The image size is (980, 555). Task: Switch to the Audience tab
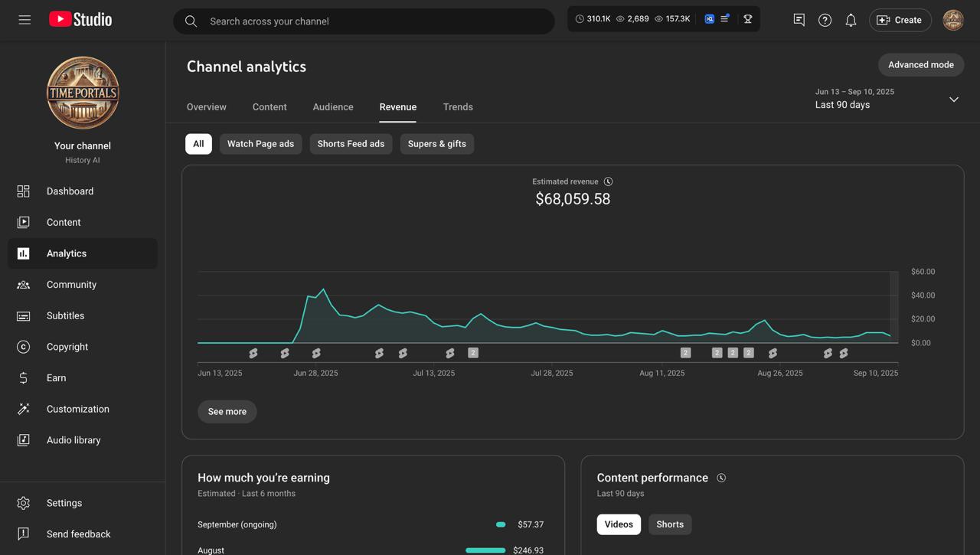(333, 107)
